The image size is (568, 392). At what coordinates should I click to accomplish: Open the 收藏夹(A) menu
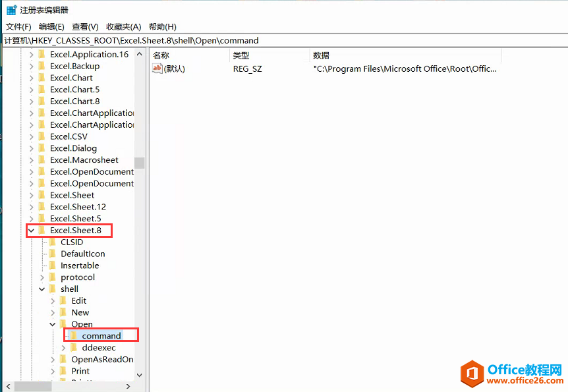pyautogui.click(x=123, y=27)
